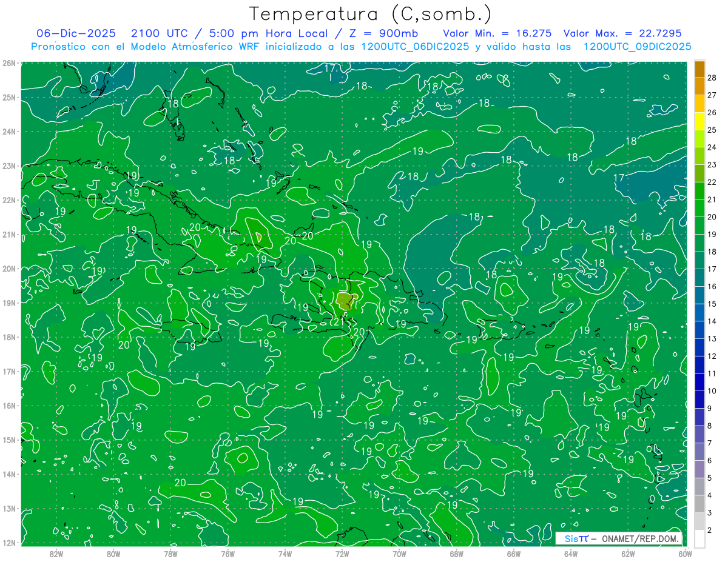
Task: Click the color scale label "16"
Action: pos(712,286)
